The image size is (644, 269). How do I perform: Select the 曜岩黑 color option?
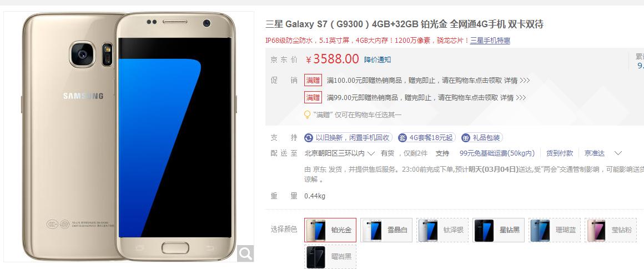[x=330, y=257]
